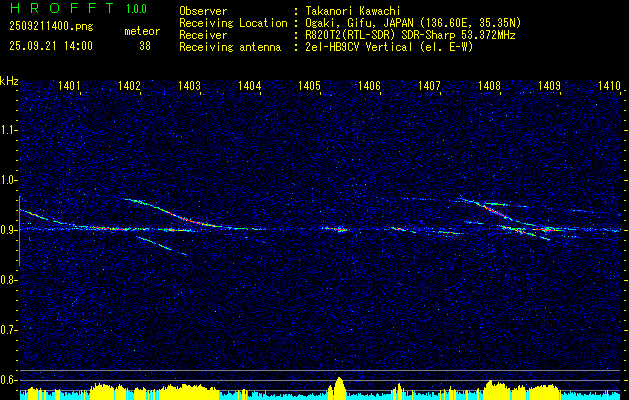Image resolution: width=629 pixels, height=400 pixels.
Task: Click the Observer field label
Action: click(203, 11)
